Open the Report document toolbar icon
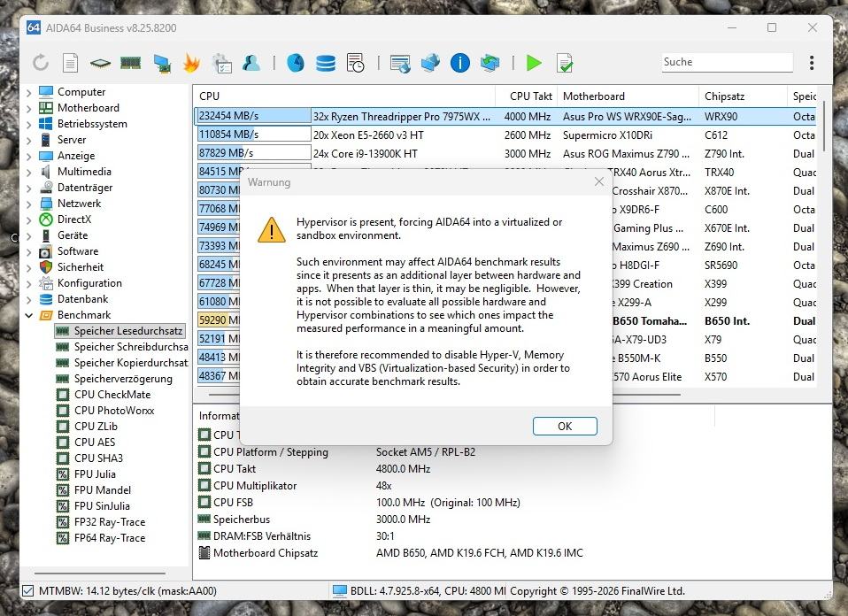The image size is (848, 616). [70, 63]
